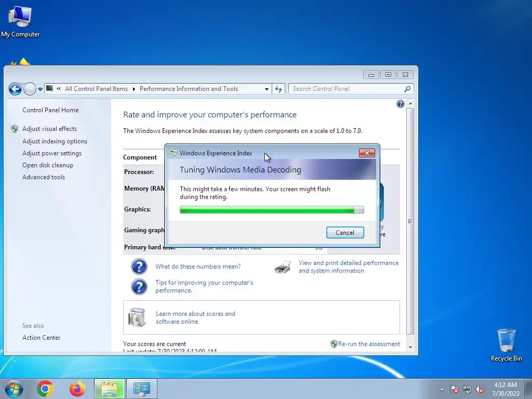532x399 pixels.
Task: Switch to Control Panel taskbar button
Action: coord(142,389)
